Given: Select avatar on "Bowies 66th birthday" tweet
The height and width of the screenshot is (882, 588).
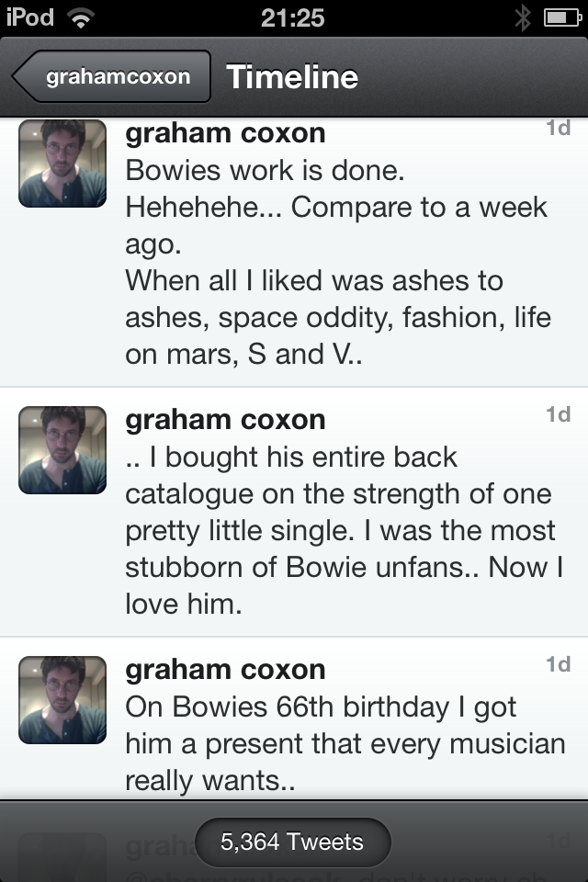Looking at the screenshot, I should click(x=62, y=700).
